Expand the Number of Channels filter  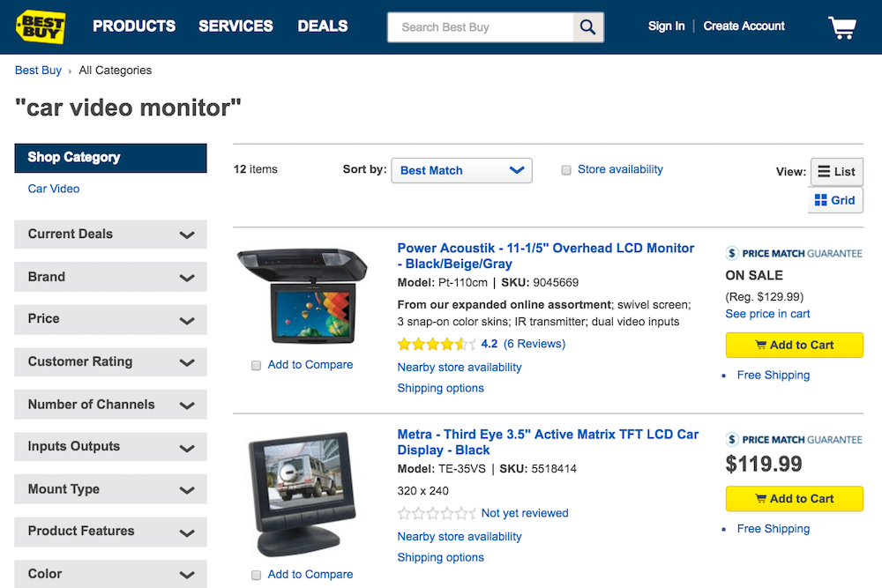[x=110, y=405]
